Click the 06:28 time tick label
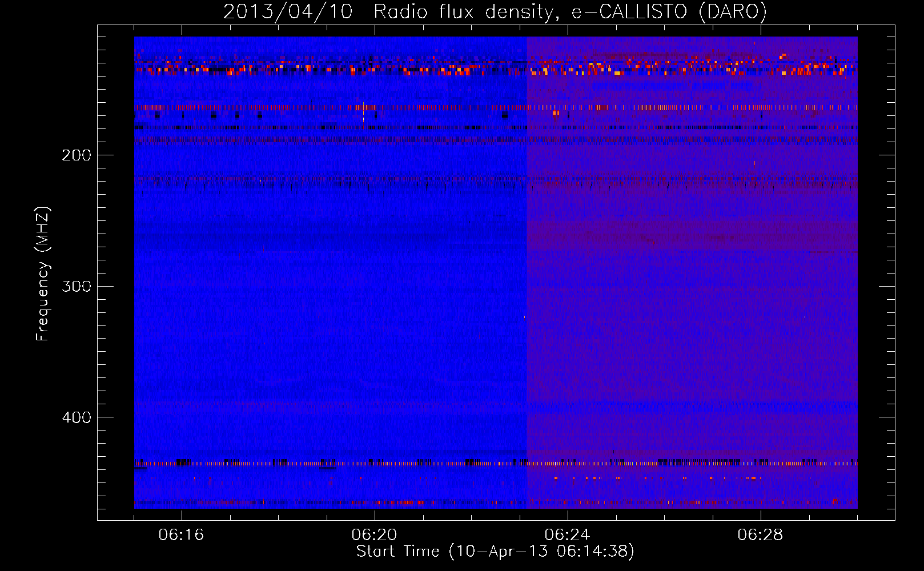The height and width of the screenshot is (571, 924). click(760, 534)
